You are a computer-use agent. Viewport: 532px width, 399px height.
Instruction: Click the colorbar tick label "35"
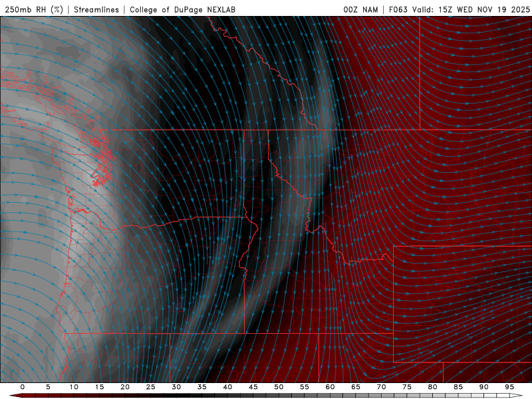tap(202, 387)
